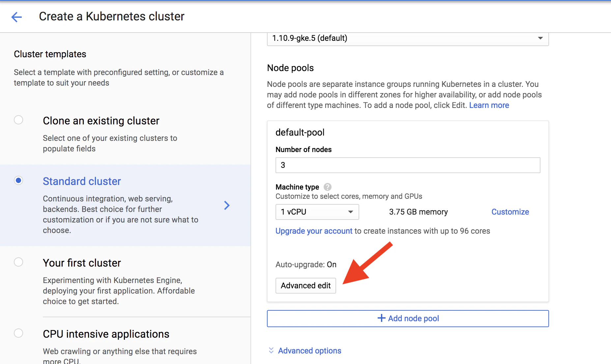Select the Standard cluster radio button

tap(18, 180)
